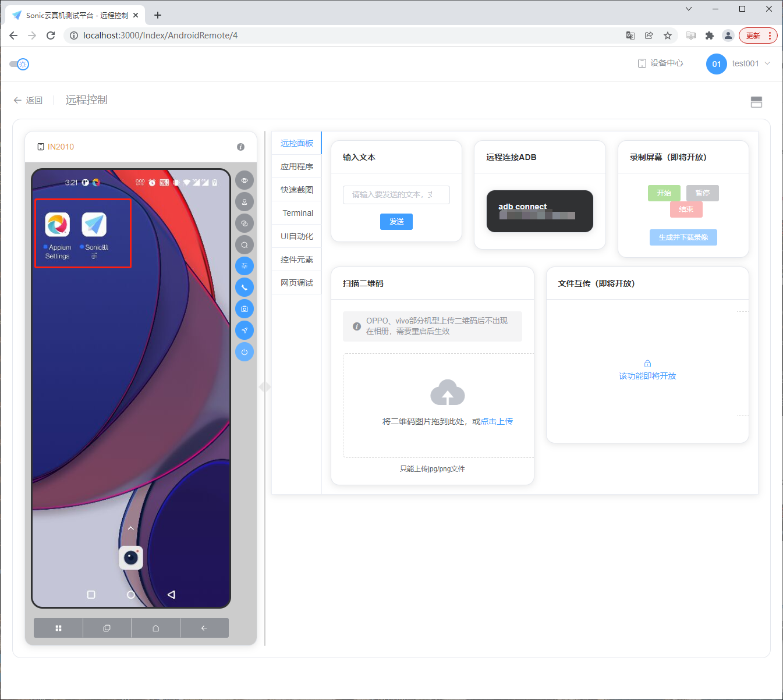The width and height of the screenshot is (783, 700).
Task: Click the info icon next to IN2010
Action: (x=240, y=147)
